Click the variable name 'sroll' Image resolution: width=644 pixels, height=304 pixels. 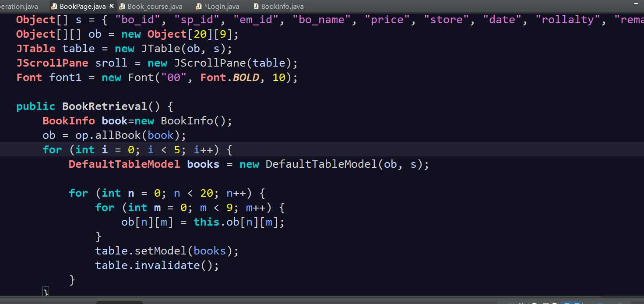[112, 63]
